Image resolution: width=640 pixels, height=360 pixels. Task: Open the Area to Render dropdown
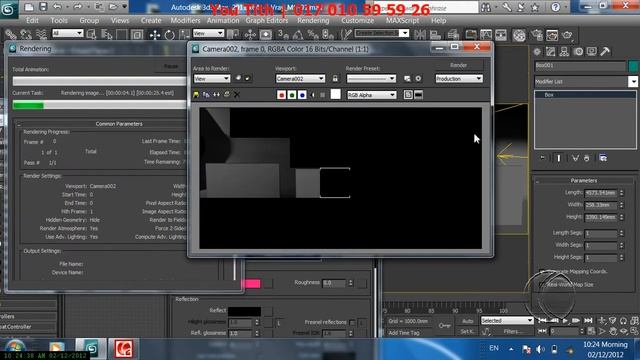coord(211,78)
